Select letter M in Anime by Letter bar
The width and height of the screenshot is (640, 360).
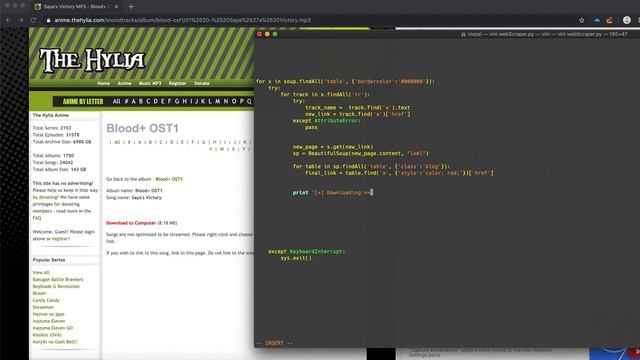point(218,101)
